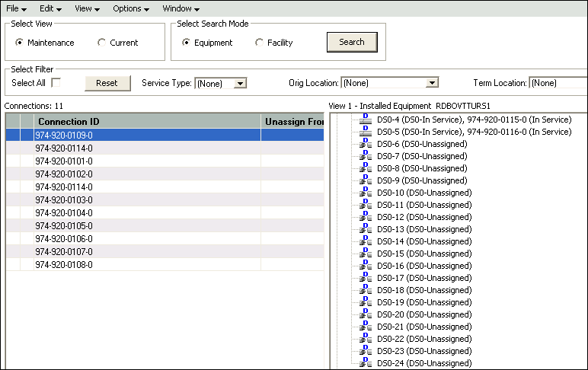Click the DS0-21 unassigned port icon
This screenshot has height=370, width=588.
click(x=366, y=327)
